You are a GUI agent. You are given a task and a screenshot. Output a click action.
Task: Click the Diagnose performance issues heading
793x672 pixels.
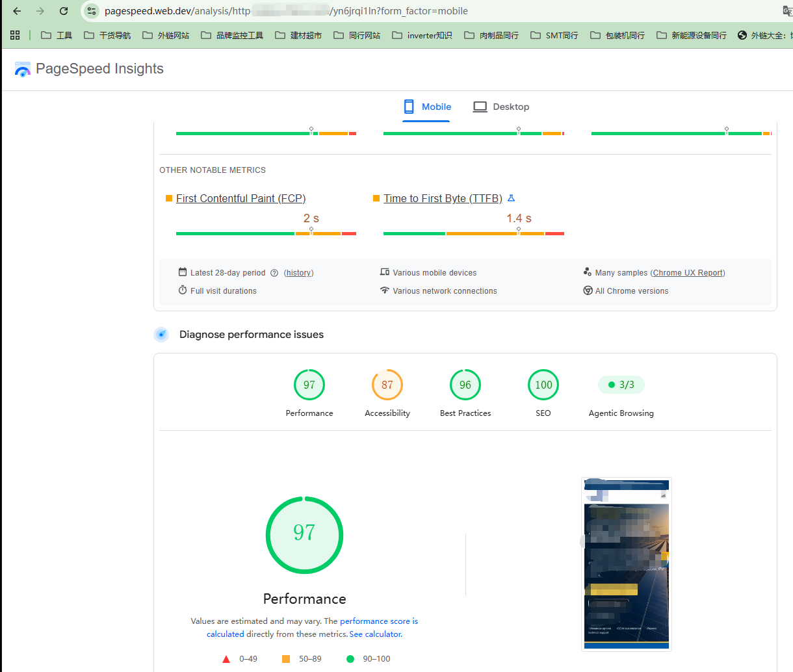[x=252, y=335]
